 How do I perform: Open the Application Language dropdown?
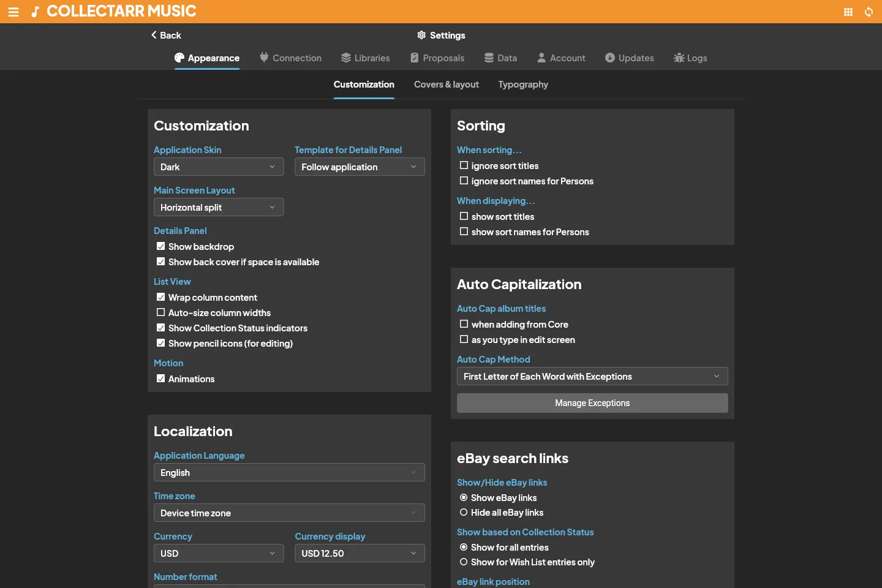[289, 472]
